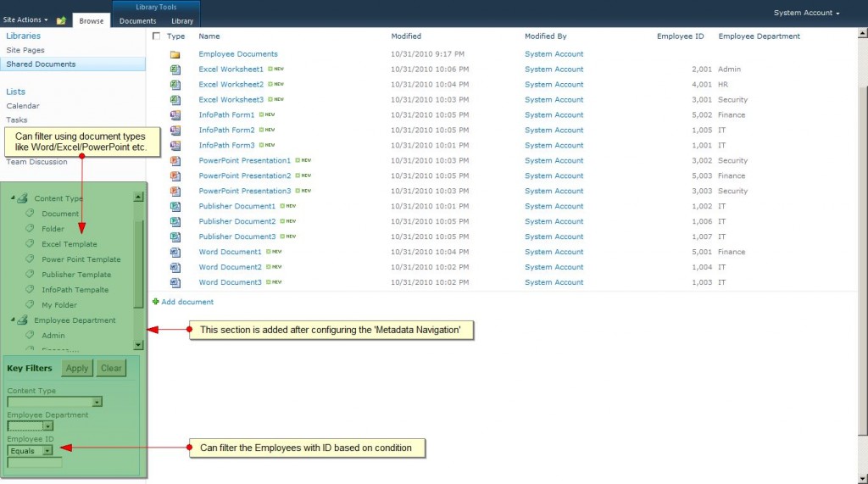The image size is (868, 484).
Task: Click the Word icon of Word Document1
Action: tap(175, 252)
